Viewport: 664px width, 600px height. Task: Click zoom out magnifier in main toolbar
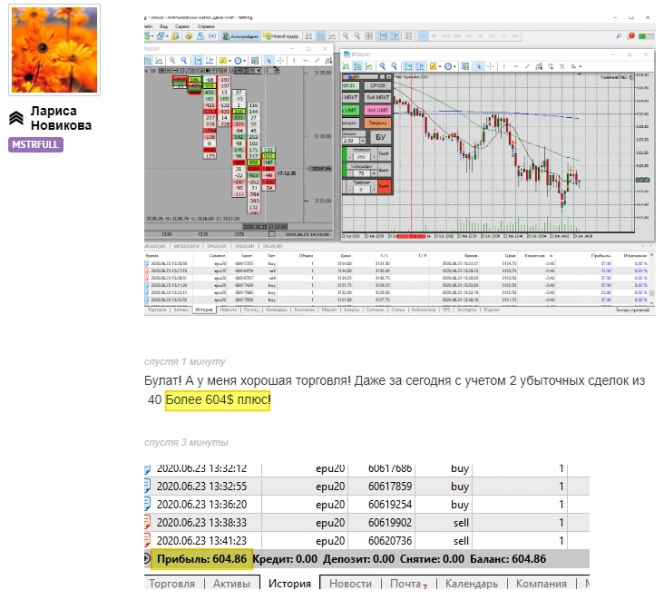tap(357, 36)
